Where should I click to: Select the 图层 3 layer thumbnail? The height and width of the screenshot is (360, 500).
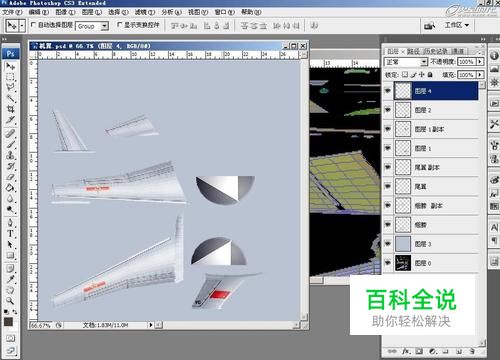tap(403, 244)
